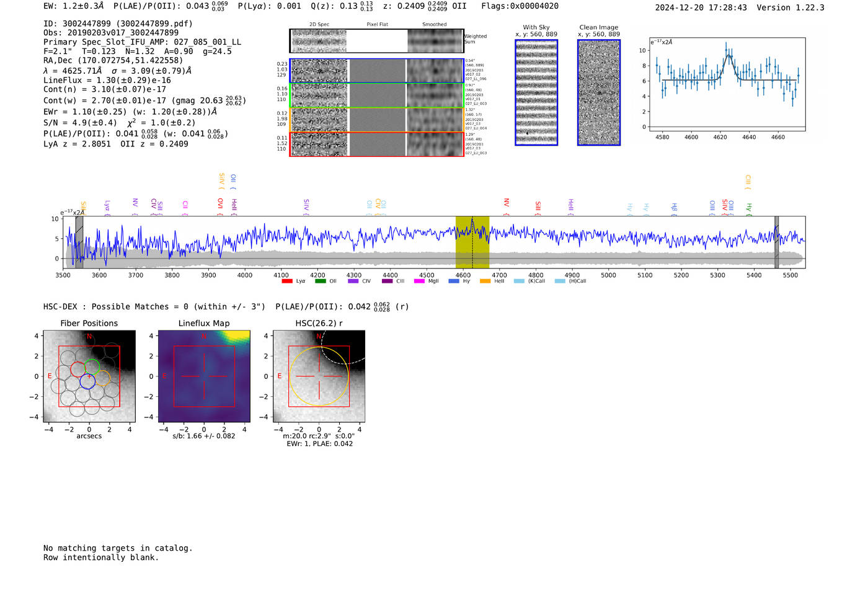This screenshot has width=868, height=591.
Task: Click the 's/b: 1.66 +/- 0.082' caption
Action: [x=204, y=436]
